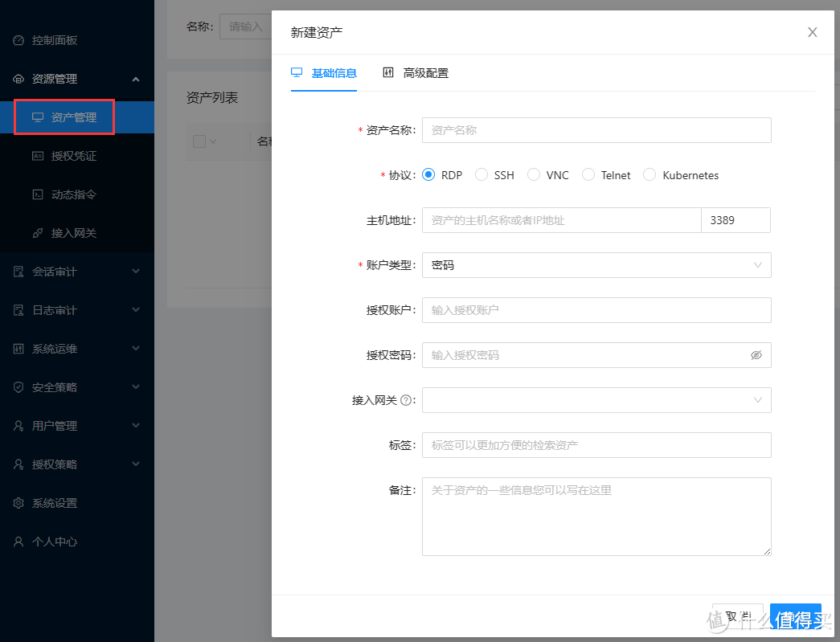
Task: Focus the 资产名称 input field
Action: click(596, 130)
